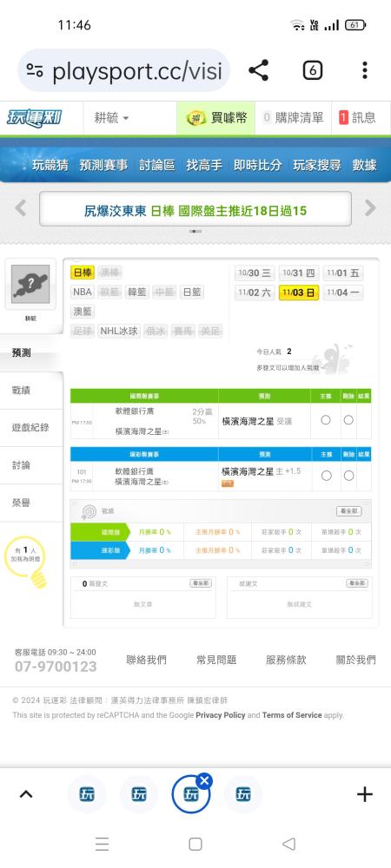Viewport: 391px width, 868px height.
Task: Open the 訊息 notifications with red badge
Action: click(357, 117)
